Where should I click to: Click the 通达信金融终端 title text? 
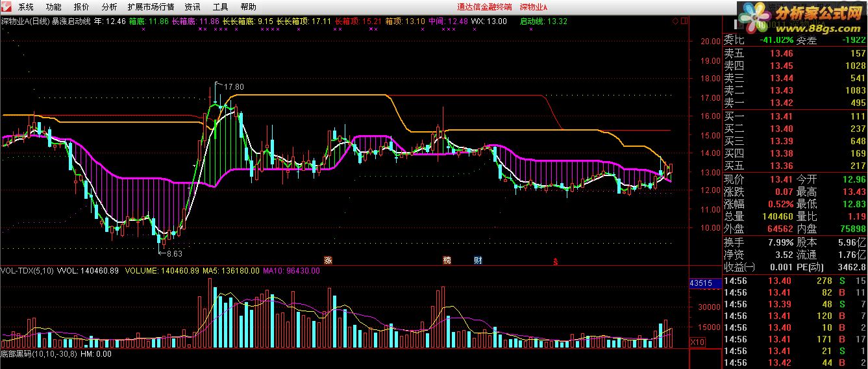(484, 7)
